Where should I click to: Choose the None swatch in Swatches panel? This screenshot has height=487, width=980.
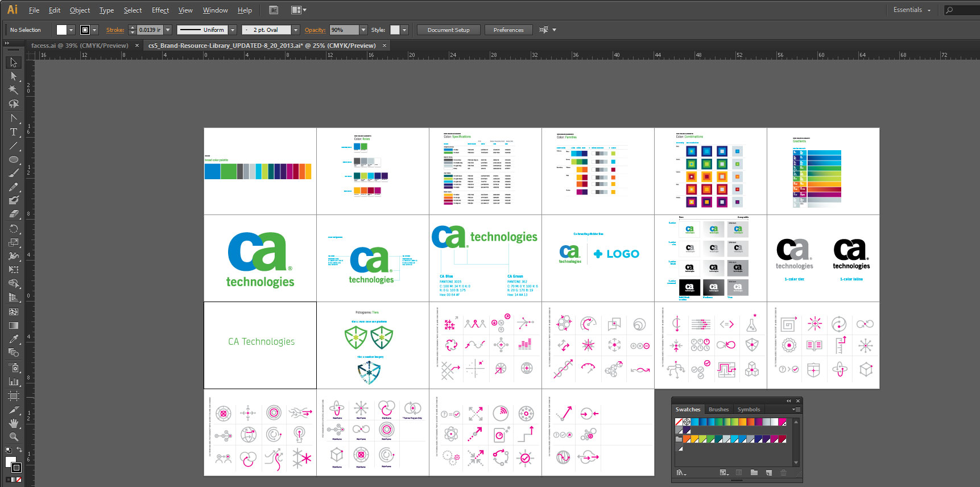pyautogui.click(x=679, y=422)
